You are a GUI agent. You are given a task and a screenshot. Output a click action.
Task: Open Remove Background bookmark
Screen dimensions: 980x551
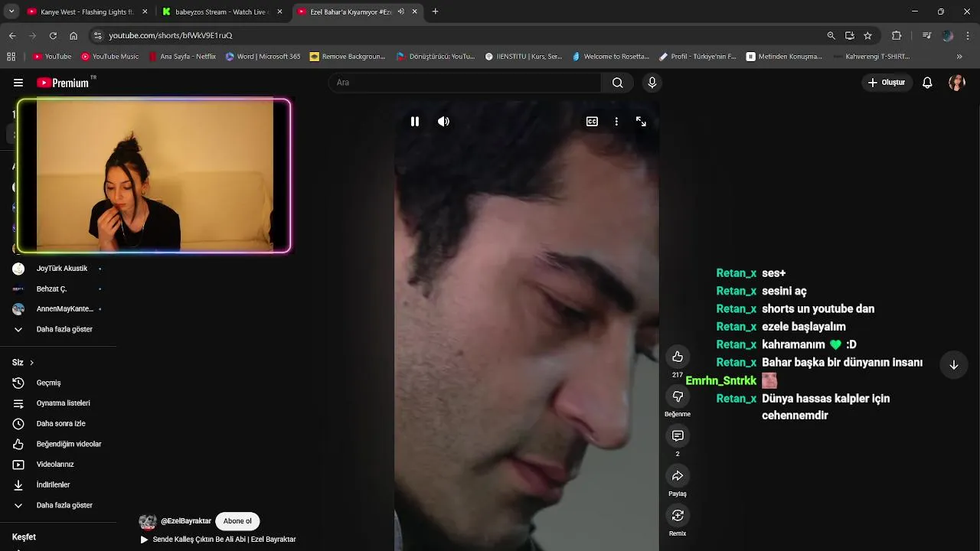pyautogui.click(x=348, y=56)
